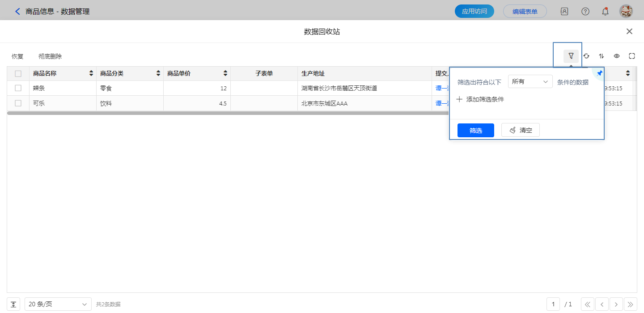Click 添加筛选条件 to add a condition

coord(480,99)
